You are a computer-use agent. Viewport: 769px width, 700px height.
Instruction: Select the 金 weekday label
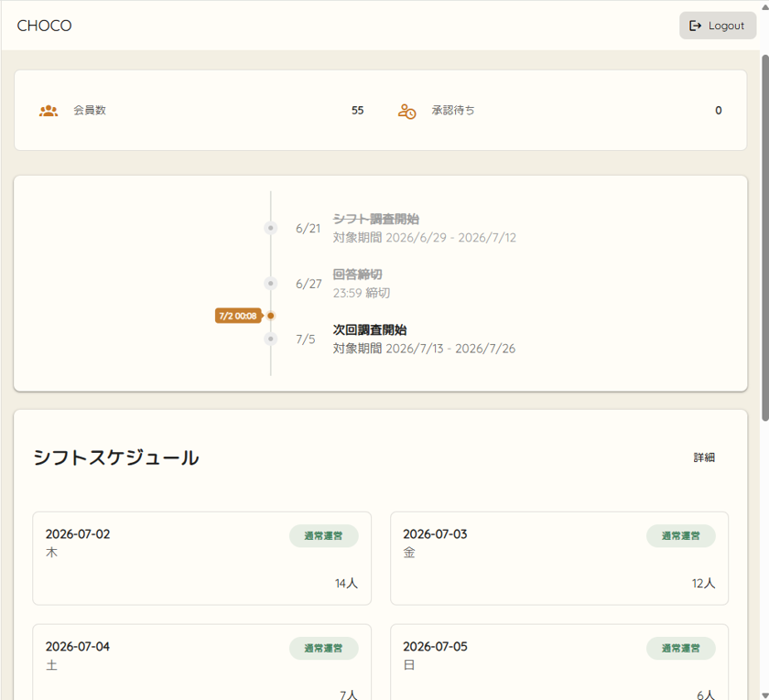pos(409,553)
